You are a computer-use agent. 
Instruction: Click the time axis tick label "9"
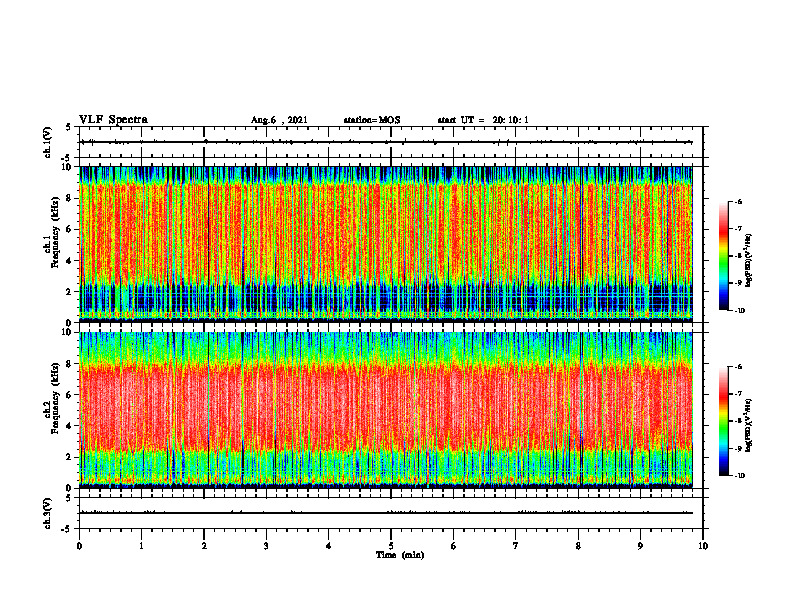pyautogui.click(x=640, y=546)
